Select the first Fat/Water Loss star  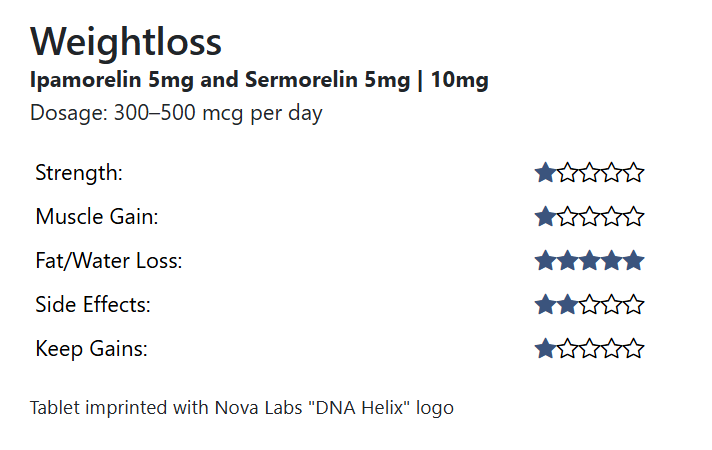[x=546, y=261]
